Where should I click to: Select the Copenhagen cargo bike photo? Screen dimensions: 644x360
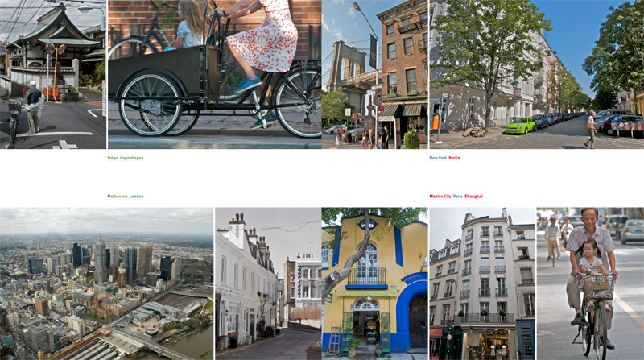pyautogui.click(x=214, y=74)
